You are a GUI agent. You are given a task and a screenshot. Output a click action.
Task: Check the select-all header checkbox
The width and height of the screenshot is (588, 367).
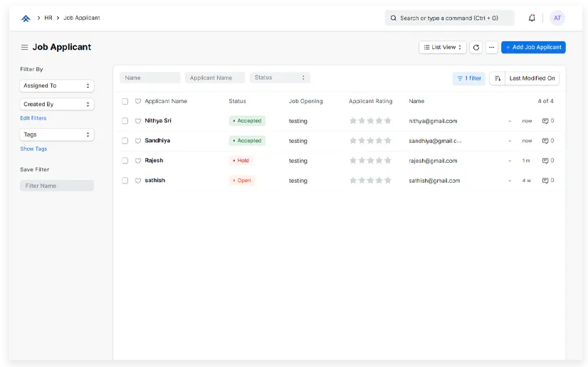coord(125,102)
